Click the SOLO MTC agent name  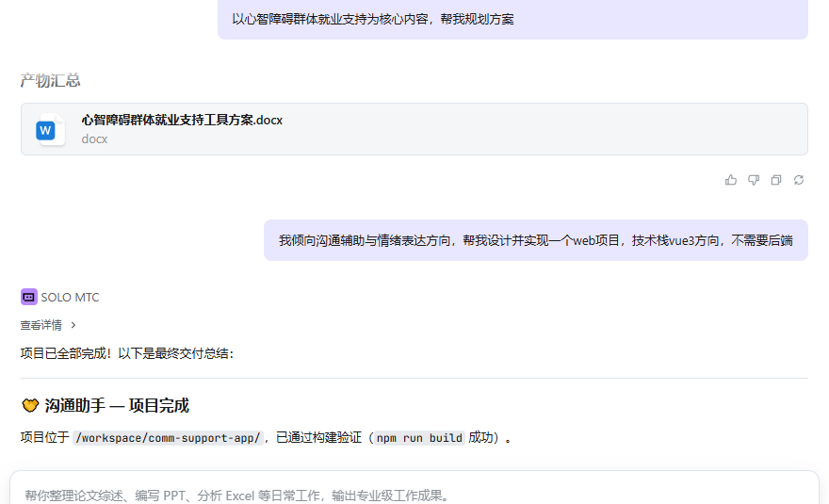pos(70,297)
